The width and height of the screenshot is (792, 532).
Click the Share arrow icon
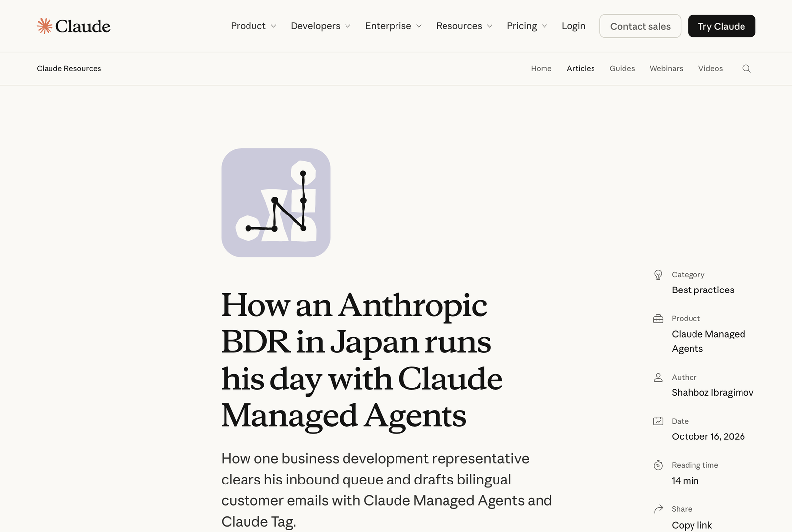[x=658, y=509]
